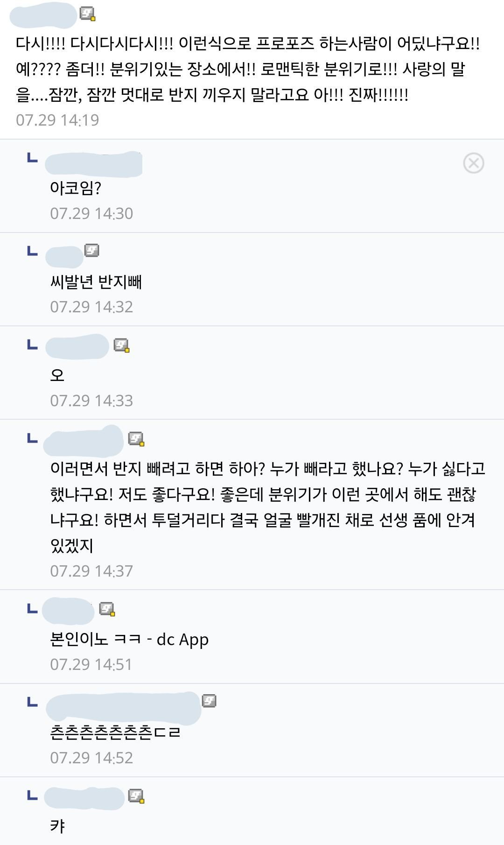This screenshot has width=504, height=845.
Task: Select the long reply starting with '이러면서 반지'
Action: pos(267,507)
